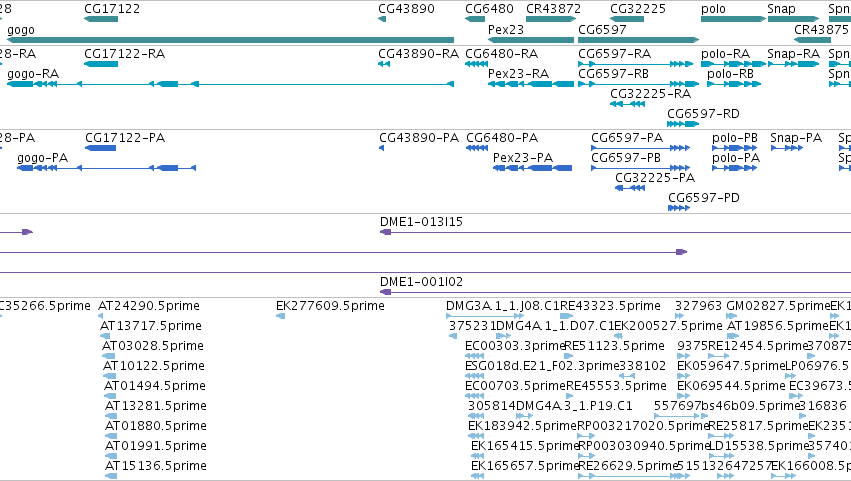Select the CG17122 gene feature bar
Viewport: 851px width, 481px height.
101,19
